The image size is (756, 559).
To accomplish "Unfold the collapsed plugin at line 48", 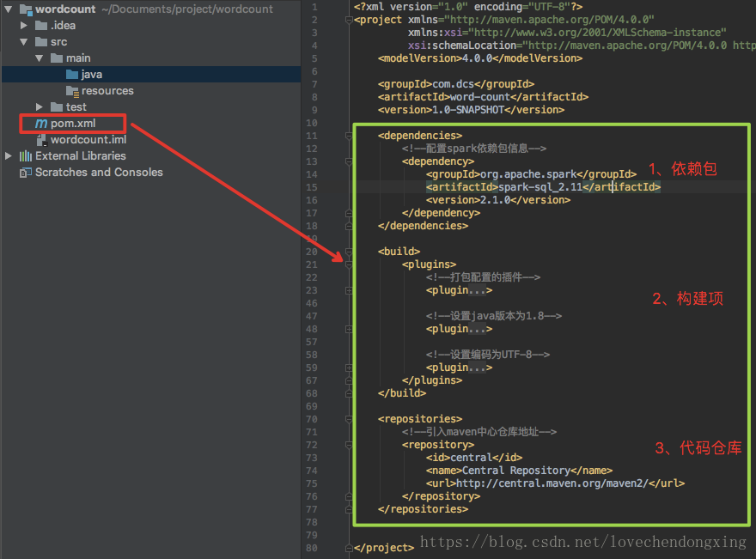I will [x=349, y=329].
